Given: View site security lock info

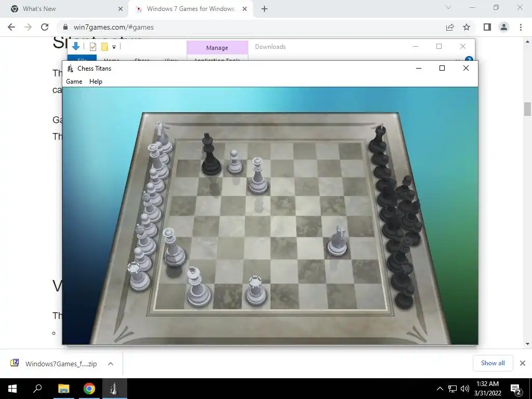Looking at the screenshot, I should (65, 27).
